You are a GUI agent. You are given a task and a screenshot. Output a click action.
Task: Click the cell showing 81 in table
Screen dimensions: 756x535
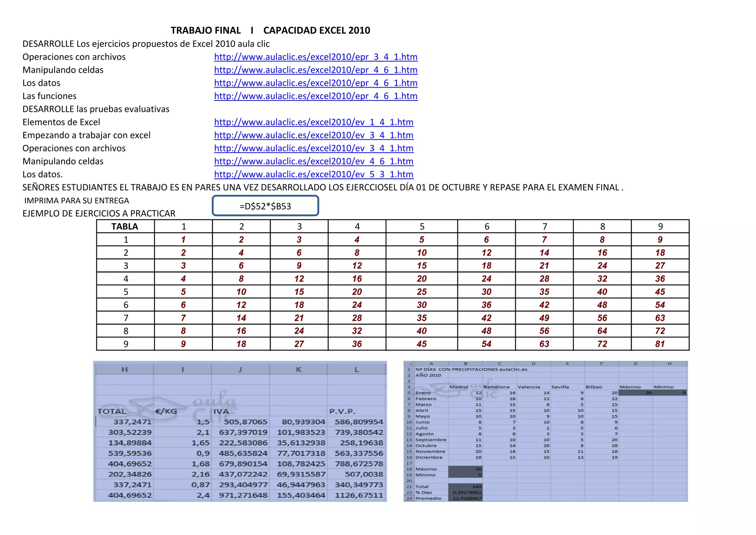click(x=660, y=344)
